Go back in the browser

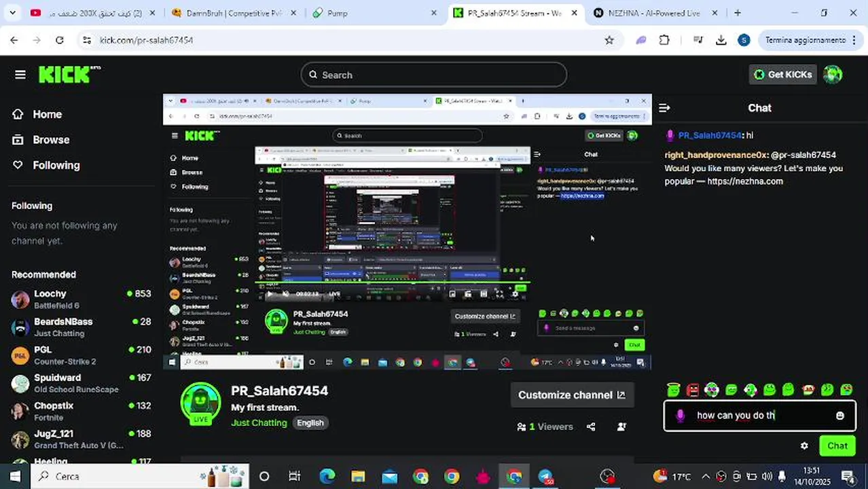coord(14,40)
